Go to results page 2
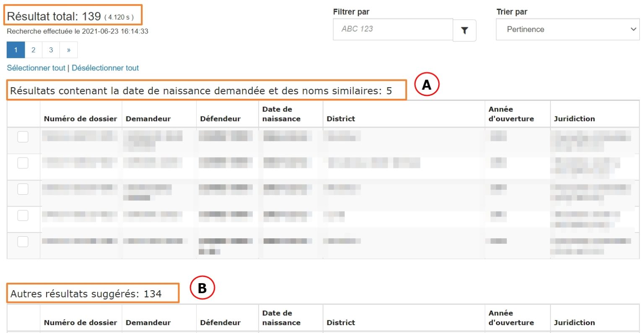This screenshot has width=644, height=333. (33, 49)
